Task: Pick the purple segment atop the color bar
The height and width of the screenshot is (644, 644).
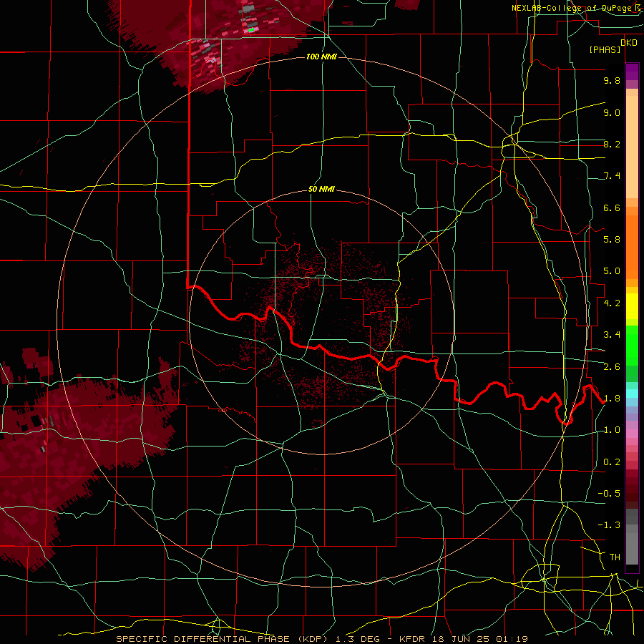Action: point(632,72)
